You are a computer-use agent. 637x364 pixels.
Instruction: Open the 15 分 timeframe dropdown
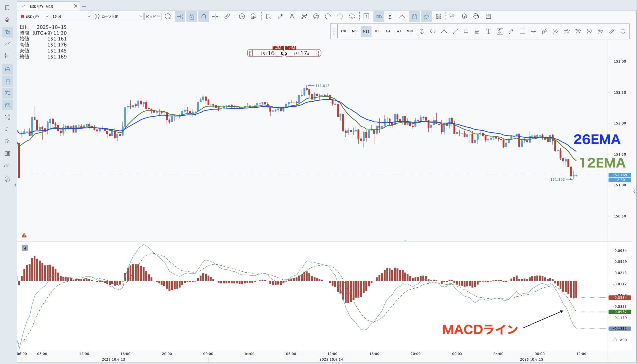[71, 16]
